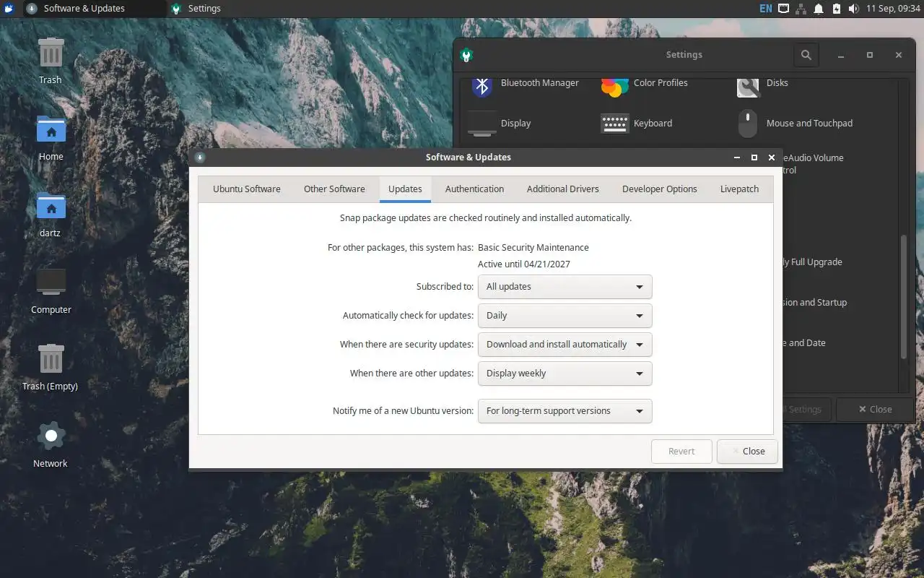Click Software & Updates taskbar button
The image size is (924, 578).
[93, 9]
